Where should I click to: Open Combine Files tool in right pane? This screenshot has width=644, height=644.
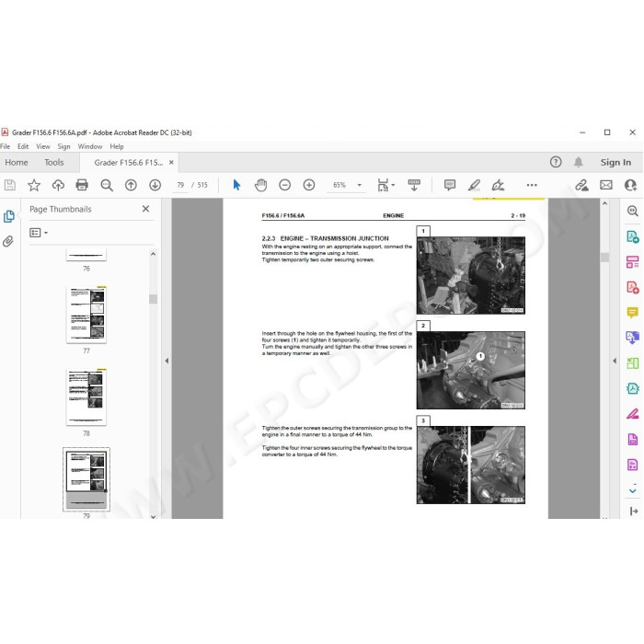633,338
